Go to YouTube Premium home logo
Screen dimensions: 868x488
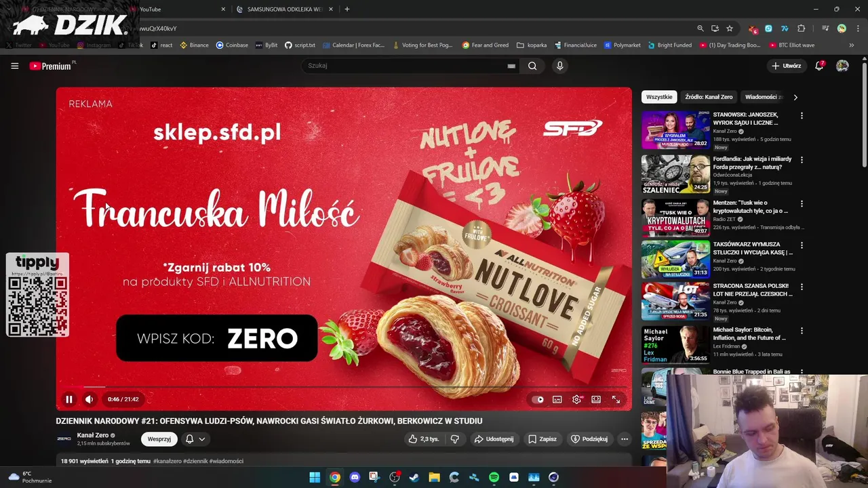pos(52,66)
